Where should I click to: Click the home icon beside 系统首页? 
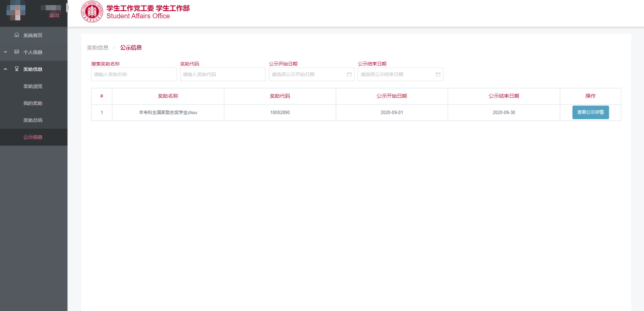pyautogui.click(x=17, y=35)
